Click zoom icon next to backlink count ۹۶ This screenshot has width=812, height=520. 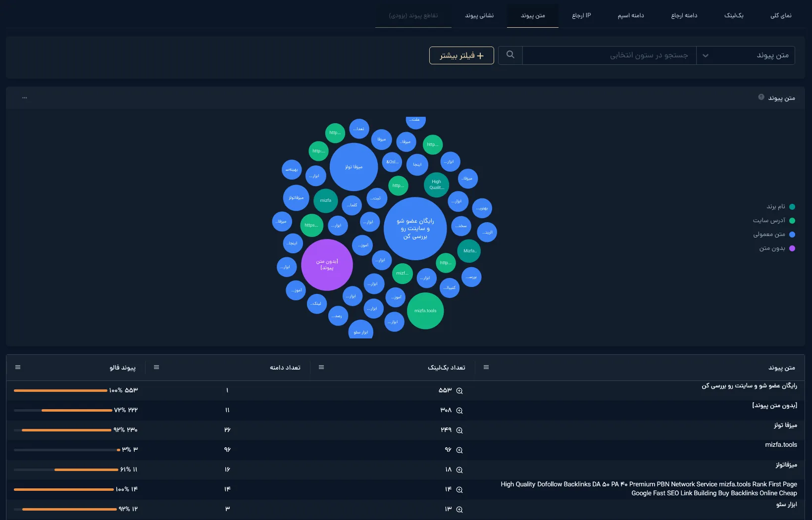point(459,450)
